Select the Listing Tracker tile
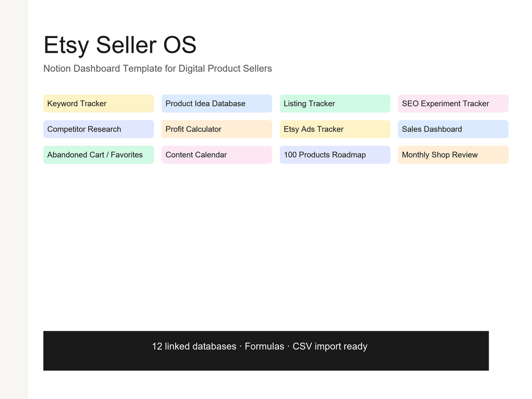Screen dimensions: 532x399 [x=335, y=104]
